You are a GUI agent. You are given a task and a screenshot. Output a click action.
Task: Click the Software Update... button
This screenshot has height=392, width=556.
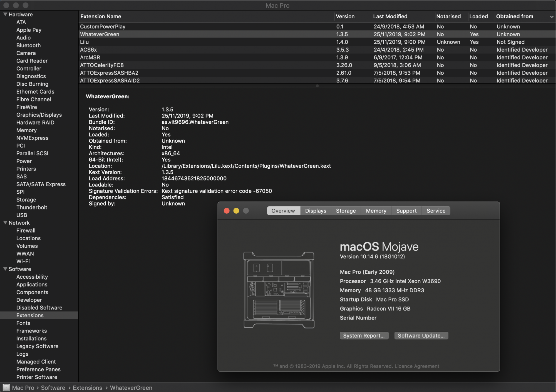point(421,336)
